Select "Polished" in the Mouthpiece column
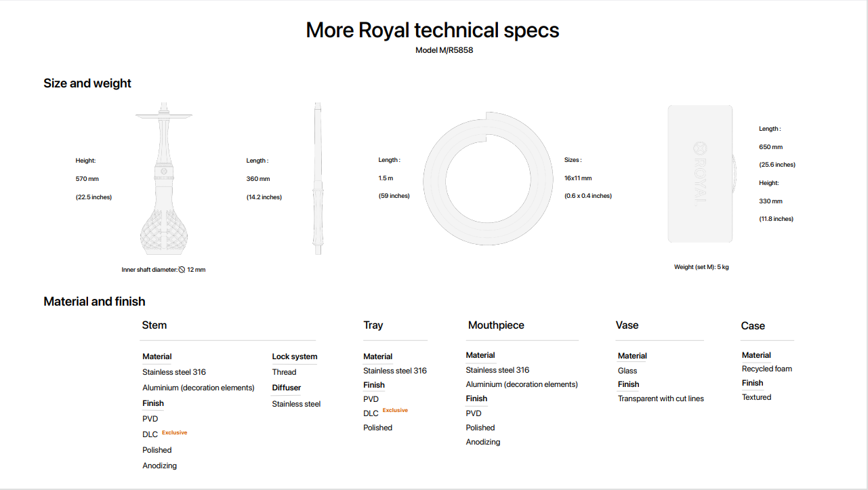Screen dimensions: 868x490 tap(480, 428)
